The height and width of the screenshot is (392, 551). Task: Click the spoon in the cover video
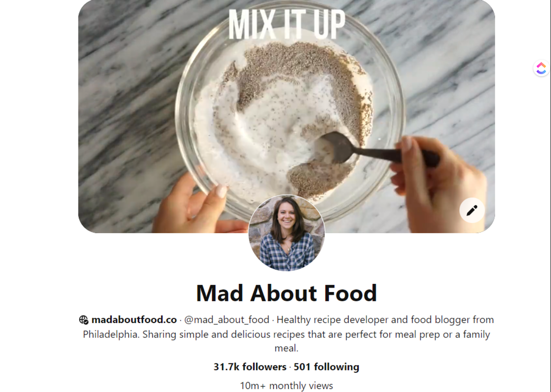point(375,150)
